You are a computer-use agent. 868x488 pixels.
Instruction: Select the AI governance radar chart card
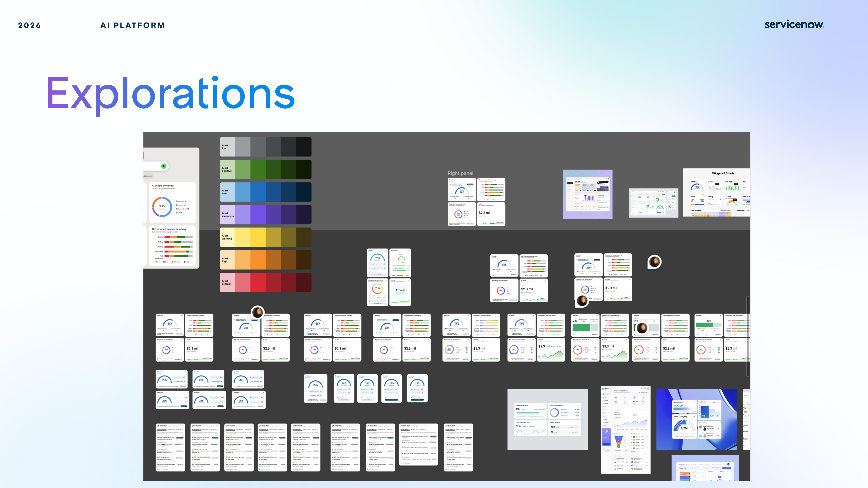(x=400, y=263)
